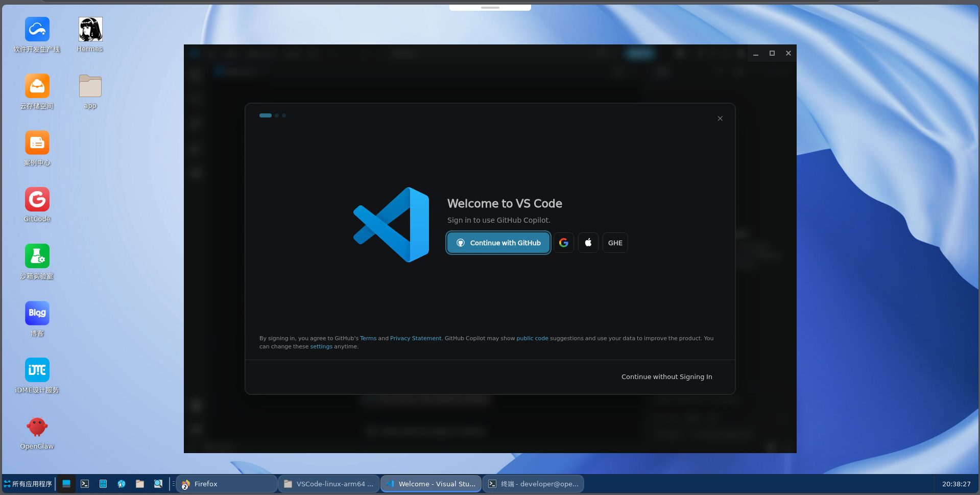This screenshot has height=495, width=980.
Task: Switch to the 终端 developer terminal window
Action: pyautogui.click(x=533, y=484)
